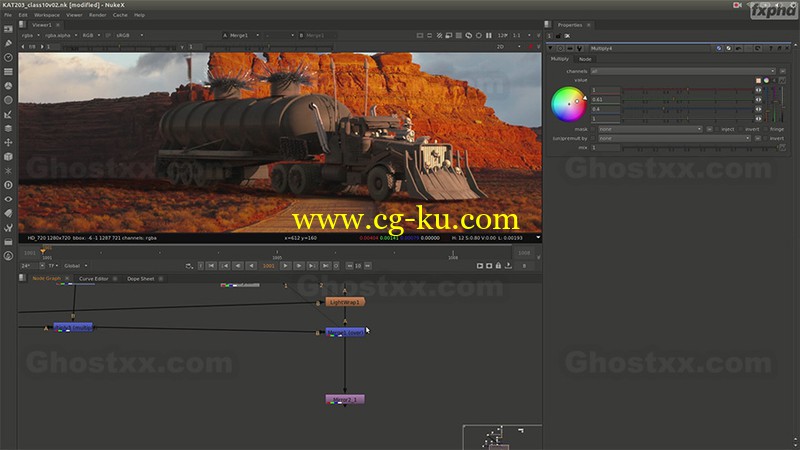
Task: Open the 2D view mode dropdown
Action: tap(508, 47)
